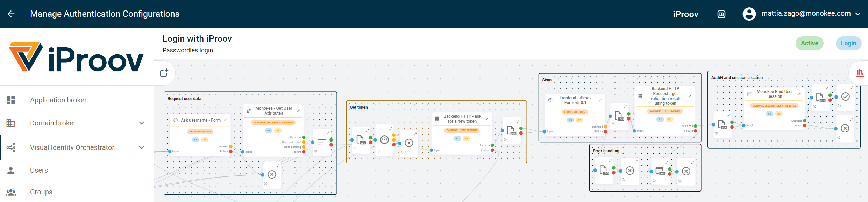This screenshot has width=868, height=202.
Task: Click the info icon under the gauge node
Action: (378, 151)
